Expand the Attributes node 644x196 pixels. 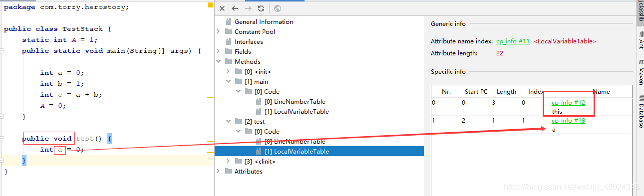(218, 171)
